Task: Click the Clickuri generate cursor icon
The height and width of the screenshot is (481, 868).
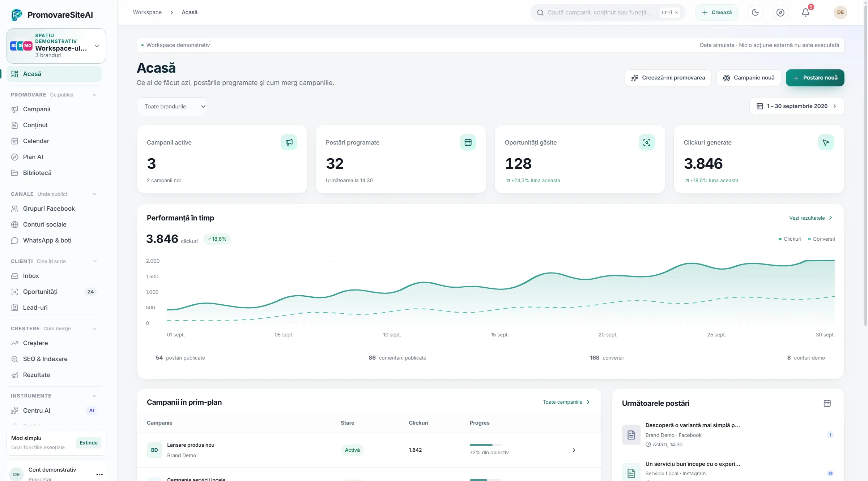Action: pyautogui.click(x=826, y=142)
